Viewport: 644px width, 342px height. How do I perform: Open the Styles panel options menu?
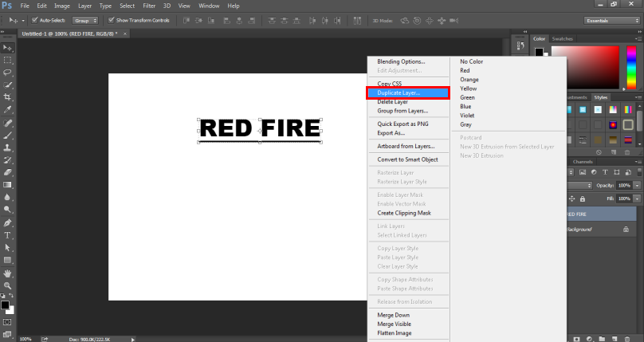click(x=638, y=98)
